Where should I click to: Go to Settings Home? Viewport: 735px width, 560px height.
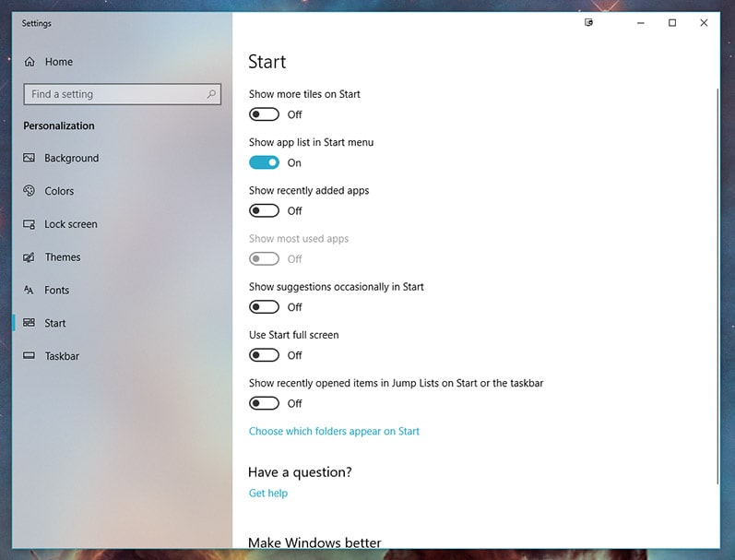point(122,62)
